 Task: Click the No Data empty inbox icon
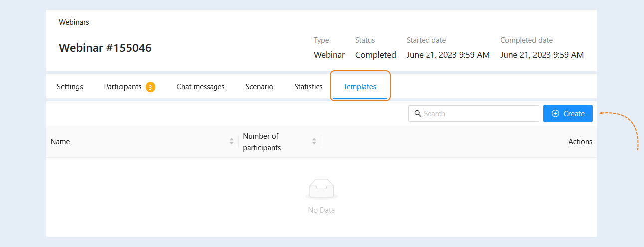[321, 190]
